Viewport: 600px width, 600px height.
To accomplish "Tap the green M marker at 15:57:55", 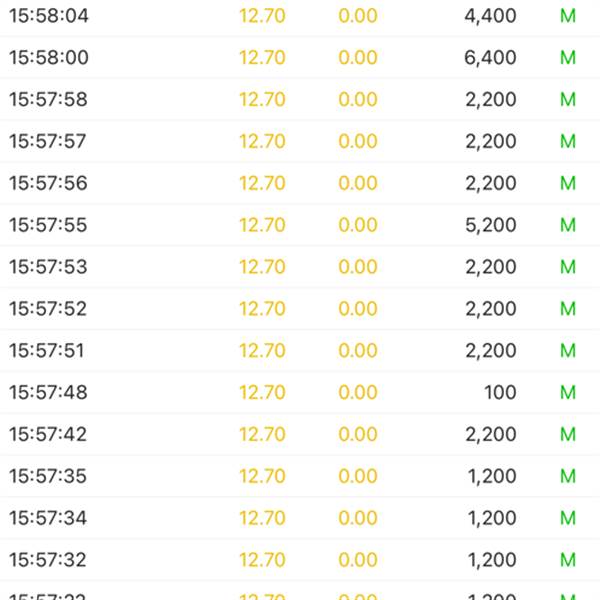I will pyautogui.click(x=568, y=225).
